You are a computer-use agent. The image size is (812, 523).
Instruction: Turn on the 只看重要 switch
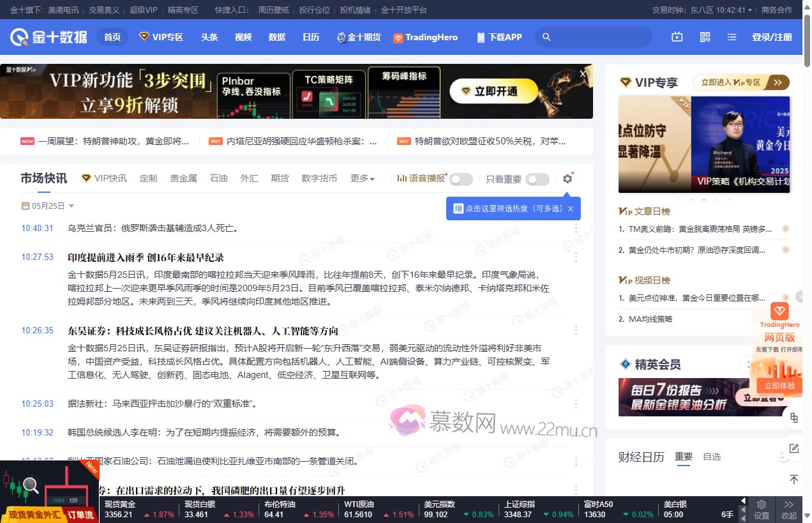point(538,179)
